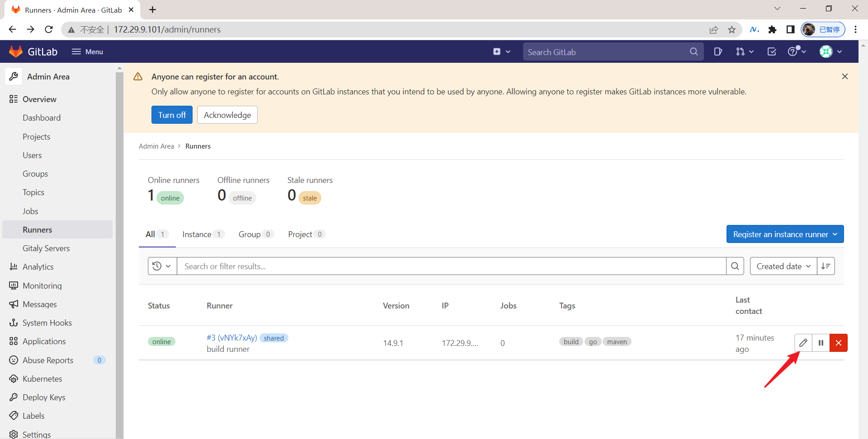Switch to the Instance runners tab
This screenshot has width=868, height=439.
pos(203,234)
